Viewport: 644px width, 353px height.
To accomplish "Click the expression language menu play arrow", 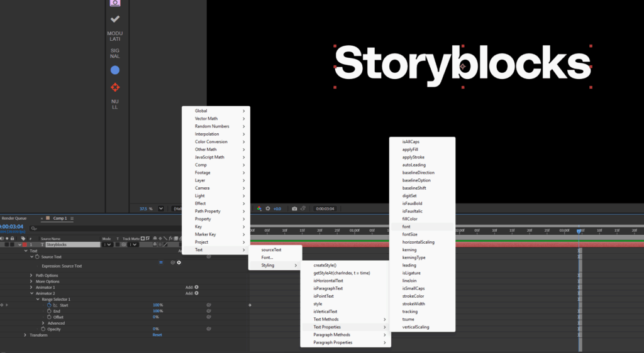I will click(x=179, y=263).
